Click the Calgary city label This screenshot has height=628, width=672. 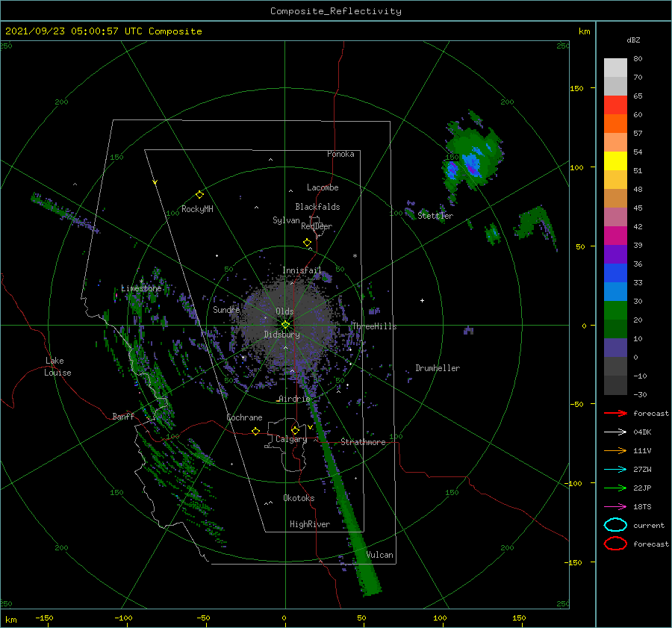pyautogui.click(x=291, y=439)
